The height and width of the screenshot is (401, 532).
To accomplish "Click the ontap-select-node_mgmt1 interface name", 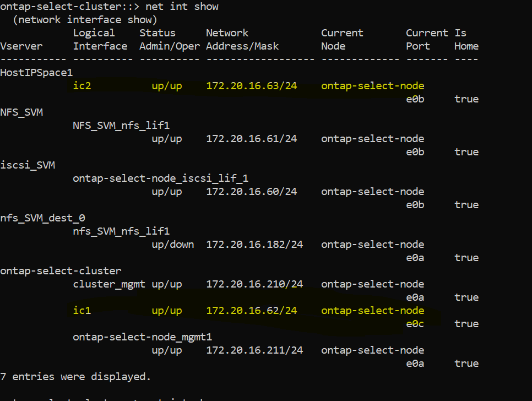I will point(142,337).
